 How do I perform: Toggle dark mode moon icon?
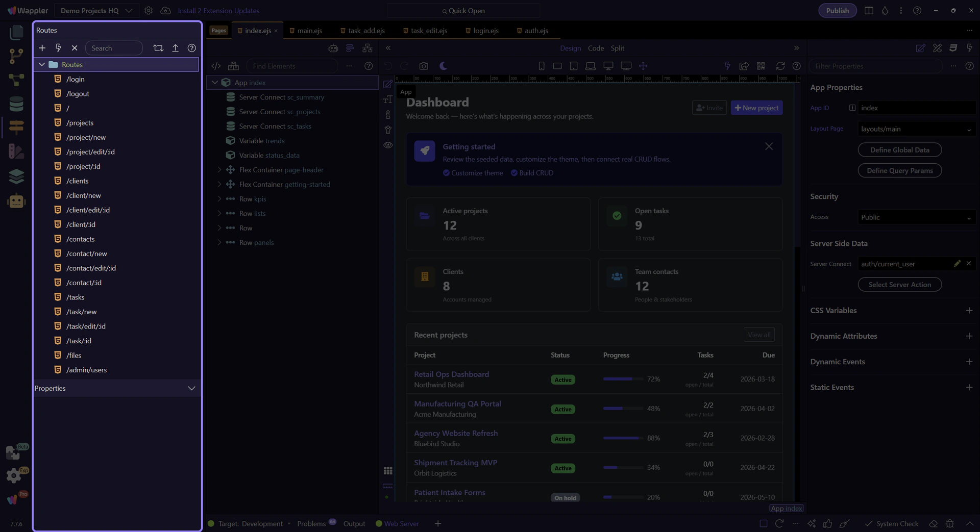pyautogui.click(x=443, y=66)
